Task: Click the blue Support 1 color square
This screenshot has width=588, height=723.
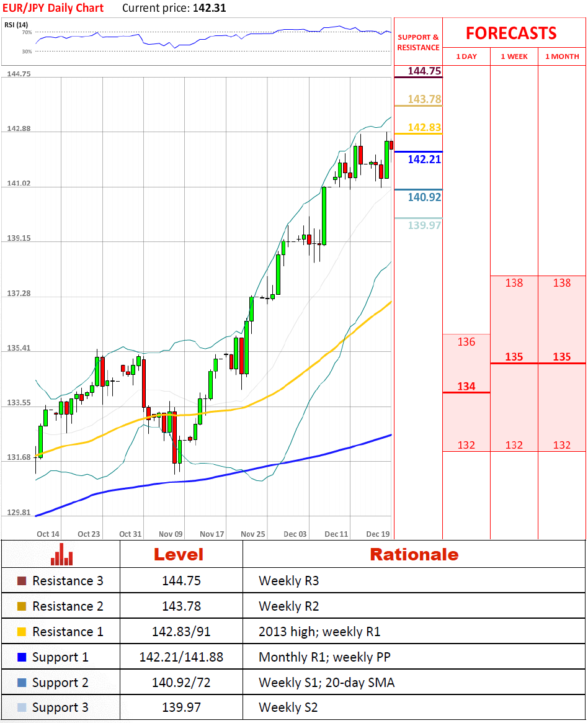Action: coord(22,657)
